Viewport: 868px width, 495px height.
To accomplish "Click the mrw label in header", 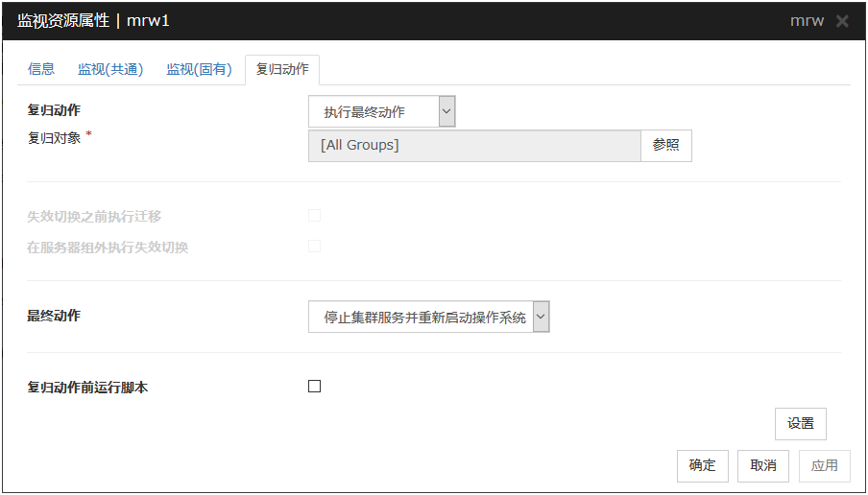I will [x=807, y=21].
